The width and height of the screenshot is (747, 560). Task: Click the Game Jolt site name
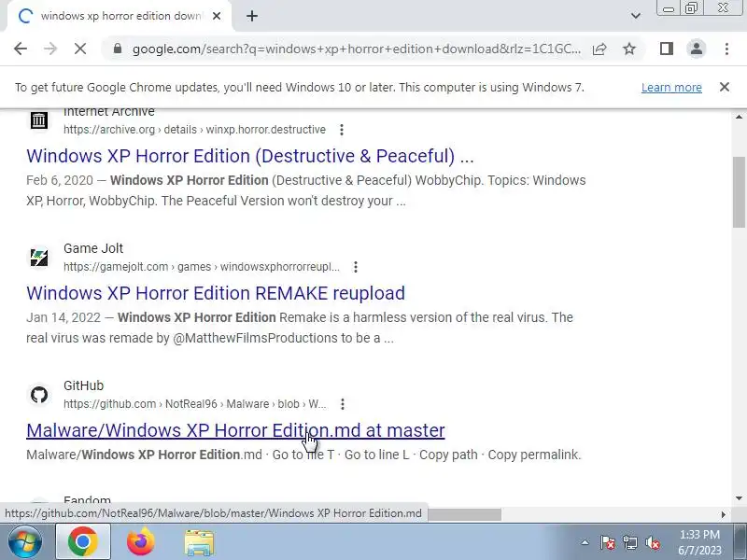[93, 248]
